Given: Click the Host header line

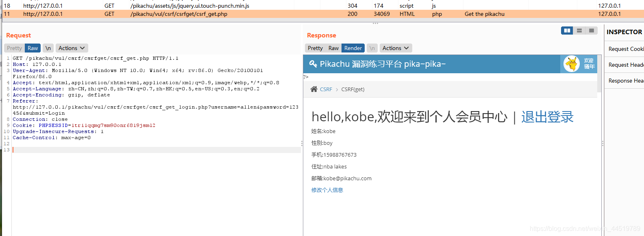Looking at the screenshot, I should pos(37,64).
